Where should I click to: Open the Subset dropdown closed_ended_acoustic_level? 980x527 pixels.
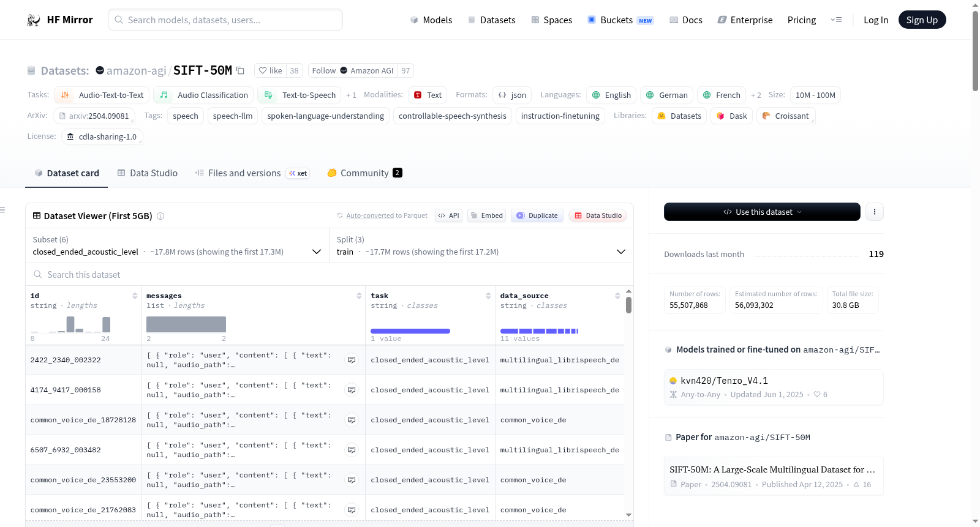[x=177, y=246]
